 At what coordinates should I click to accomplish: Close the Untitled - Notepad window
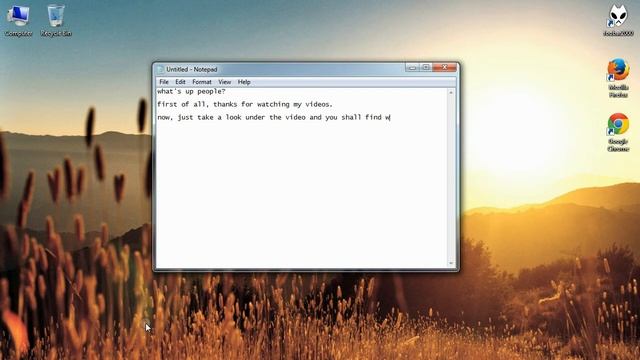coord(444,67)
